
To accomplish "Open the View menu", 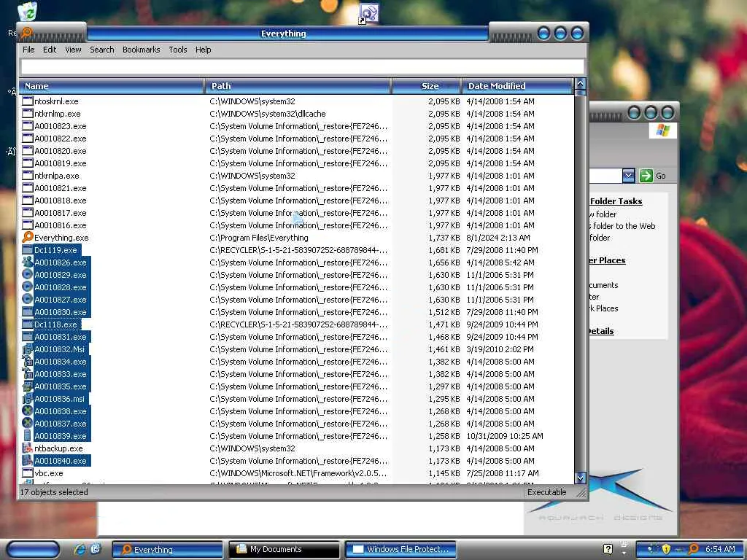I will [x=73, y=50].
